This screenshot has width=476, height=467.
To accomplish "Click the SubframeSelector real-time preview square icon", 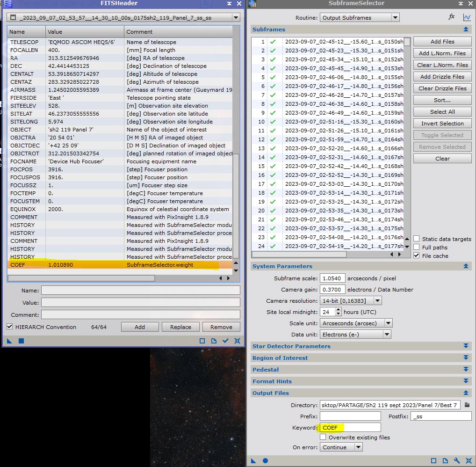I will [433, 460].
